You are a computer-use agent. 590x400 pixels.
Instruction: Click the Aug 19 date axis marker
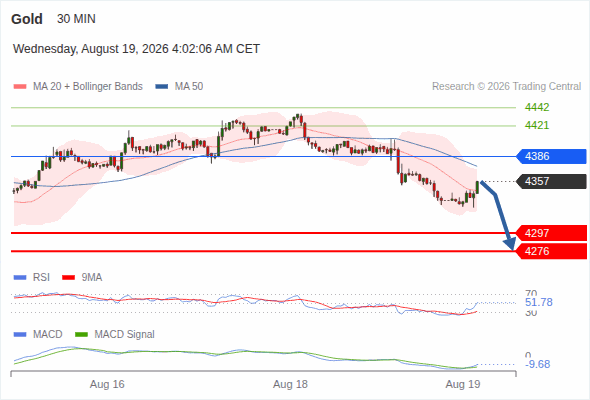point(463,384)
